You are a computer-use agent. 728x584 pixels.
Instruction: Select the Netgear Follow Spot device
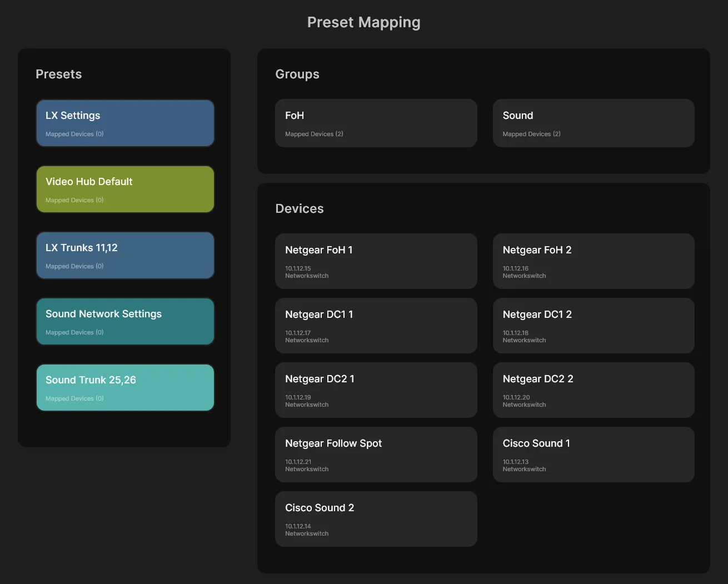(x=376, y=454)
